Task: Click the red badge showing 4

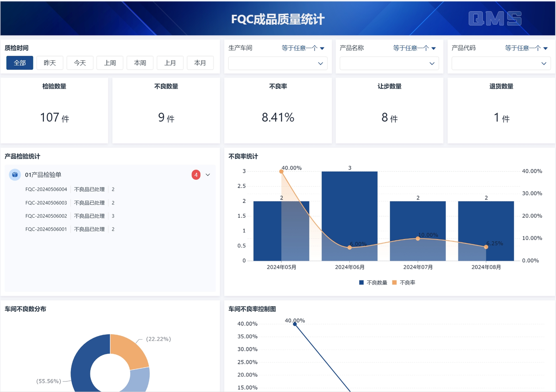Action: pos(196,175)
